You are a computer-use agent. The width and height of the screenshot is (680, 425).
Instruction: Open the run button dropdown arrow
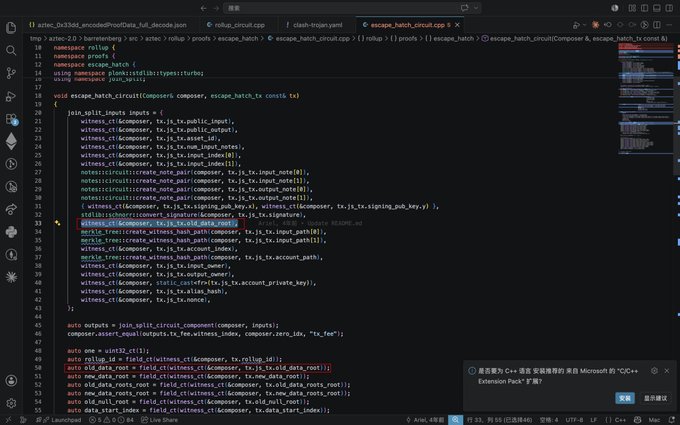click(584, 25)
